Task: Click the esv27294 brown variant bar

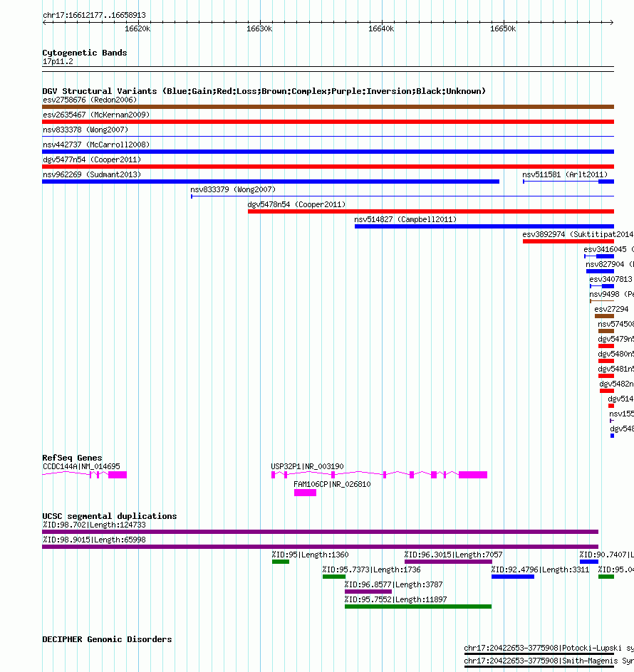Action: point(604,316)
